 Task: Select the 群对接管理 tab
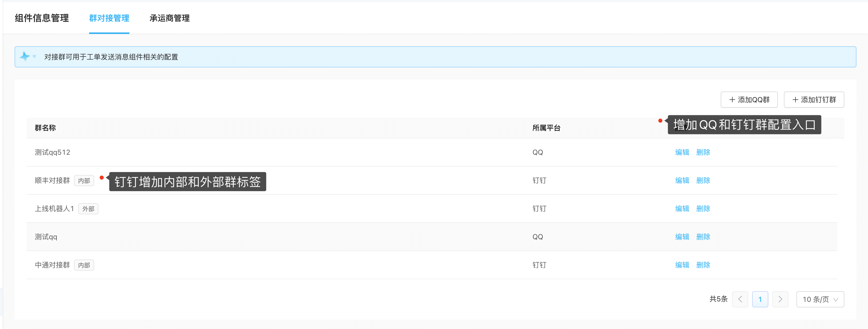(x=109, y=18)
